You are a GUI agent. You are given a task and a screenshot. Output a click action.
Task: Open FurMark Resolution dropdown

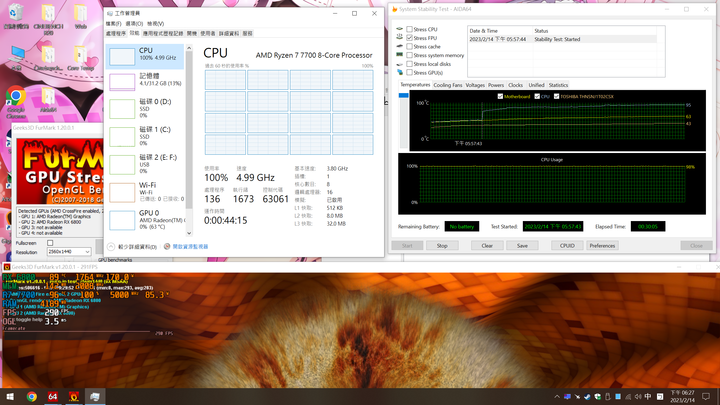[69, 252]
